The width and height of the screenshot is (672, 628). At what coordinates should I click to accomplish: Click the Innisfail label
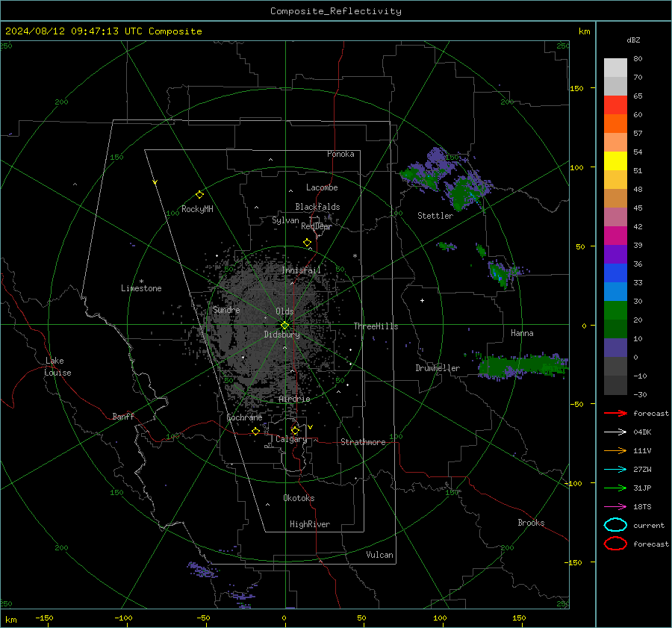(x=301, y=270)
